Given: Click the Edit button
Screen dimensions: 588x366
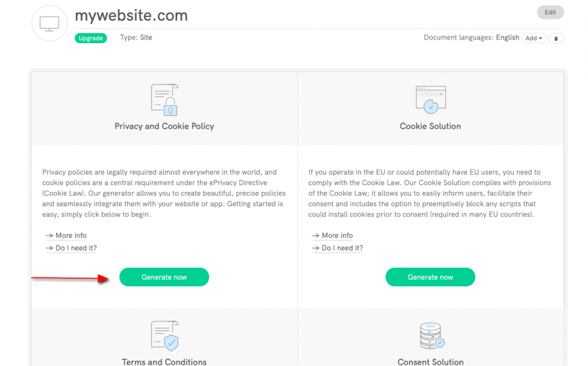Looking at the screenshot, I should tap(550, 12).
